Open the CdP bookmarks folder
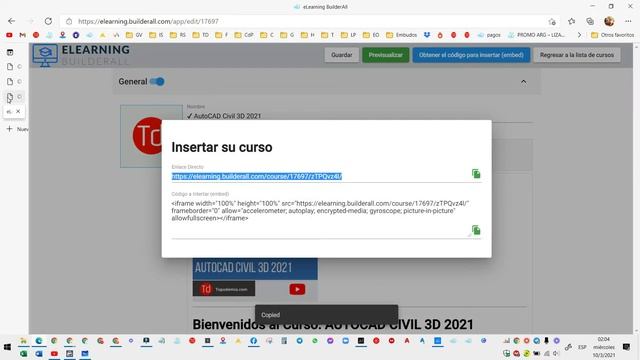Screen dimensions: 640x360 pos(244,35)
